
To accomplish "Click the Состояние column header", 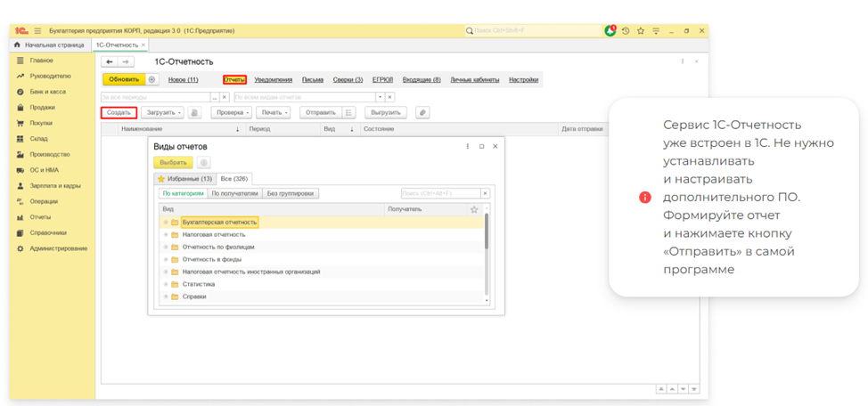I will (460, 129).
